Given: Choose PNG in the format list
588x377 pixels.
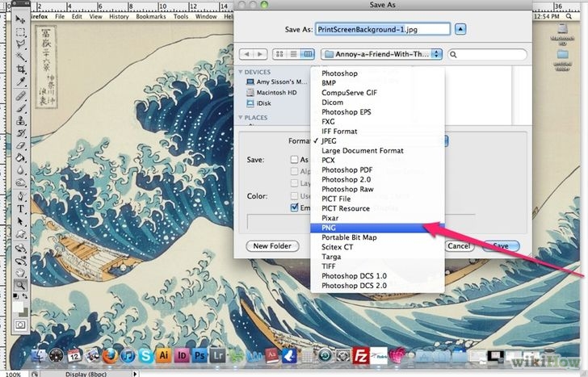Looking at the screenshot, I should click(x=377, y=228).
